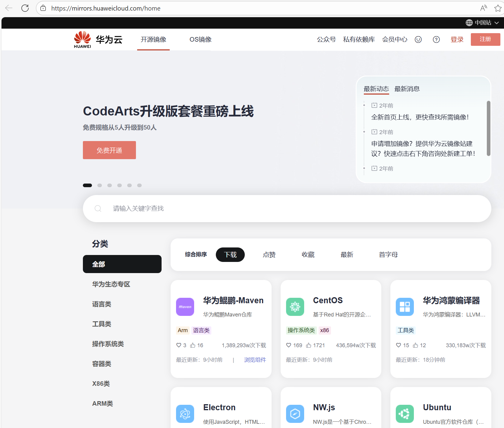This screenshot has height=428, width=504.
Task: Click the globe icon beside 中国站
Action: tap(469, 23)
